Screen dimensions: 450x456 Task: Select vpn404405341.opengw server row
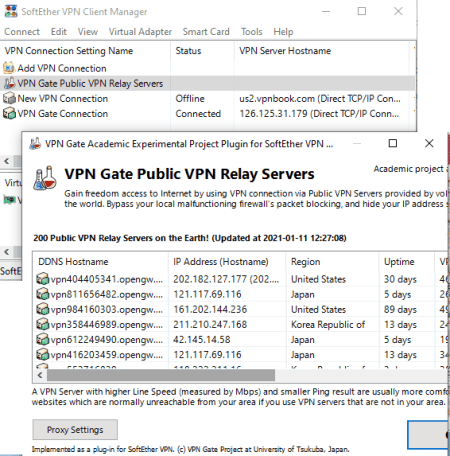240,279
